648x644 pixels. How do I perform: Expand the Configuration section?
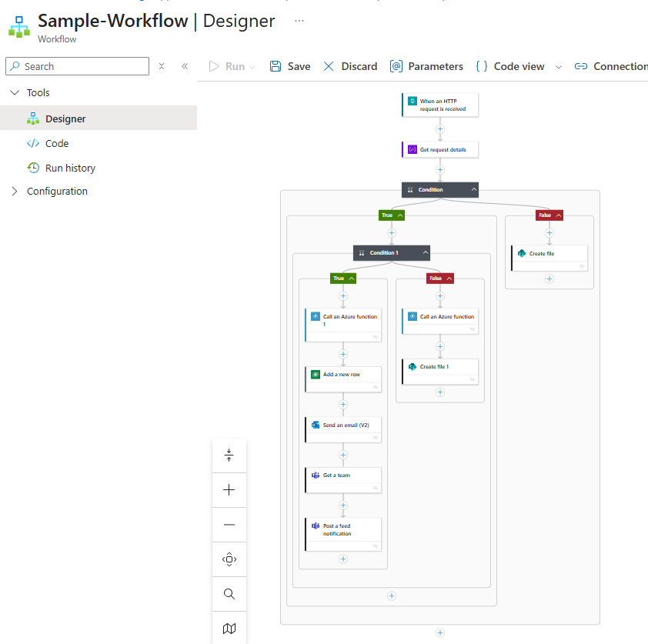pos(15,192)
